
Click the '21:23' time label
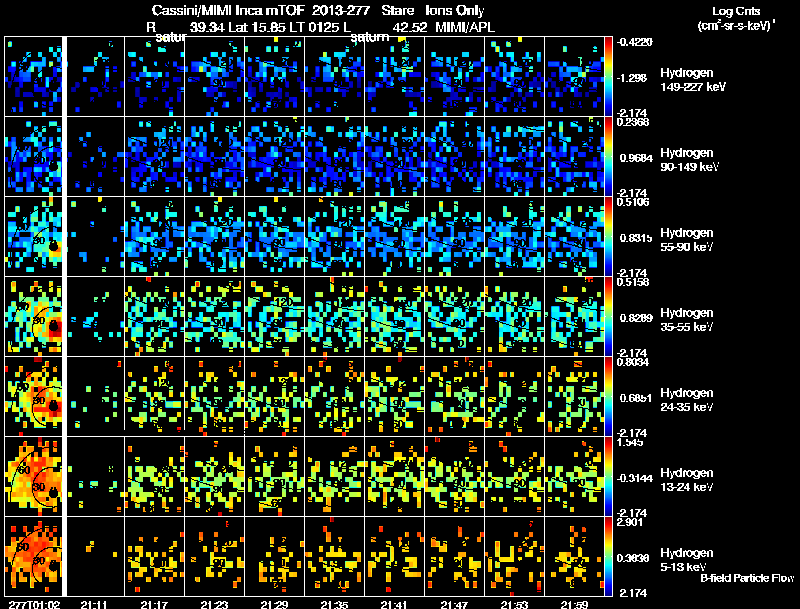214,605
